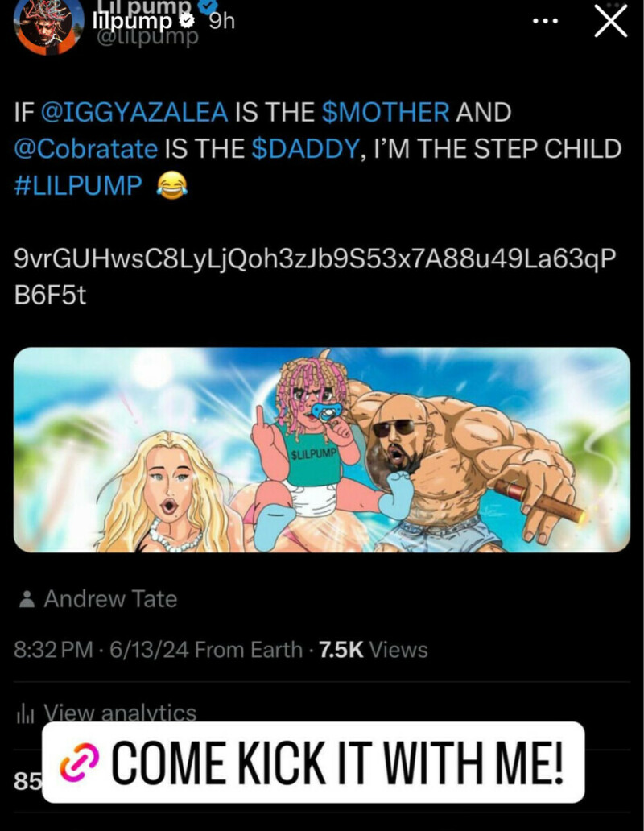
Task: Open lilpump's profile picture avatar
Action: click(x=49, y=24)
